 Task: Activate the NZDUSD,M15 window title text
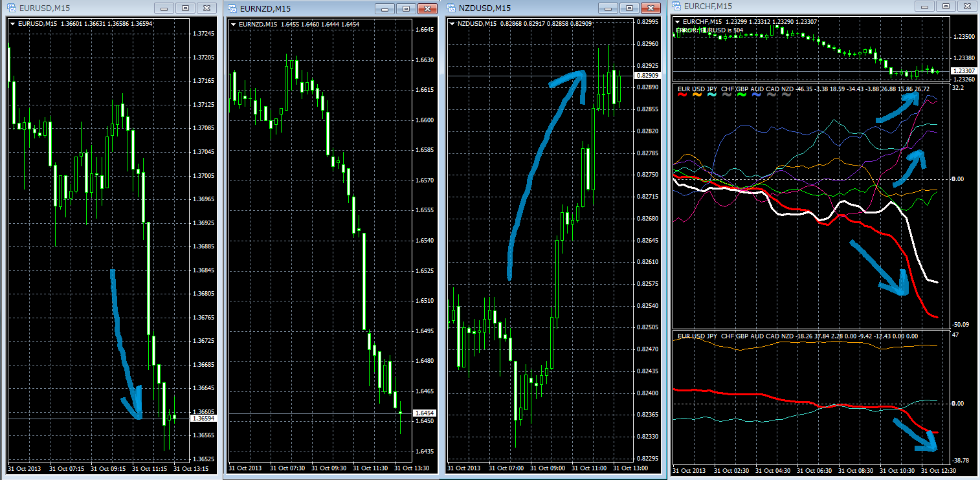pyautogui.click(x=485, y=8)
